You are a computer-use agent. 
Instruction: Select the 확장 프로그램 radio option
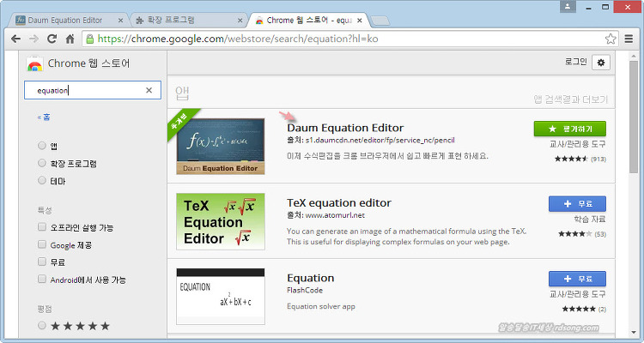click(x=42, y=163)
